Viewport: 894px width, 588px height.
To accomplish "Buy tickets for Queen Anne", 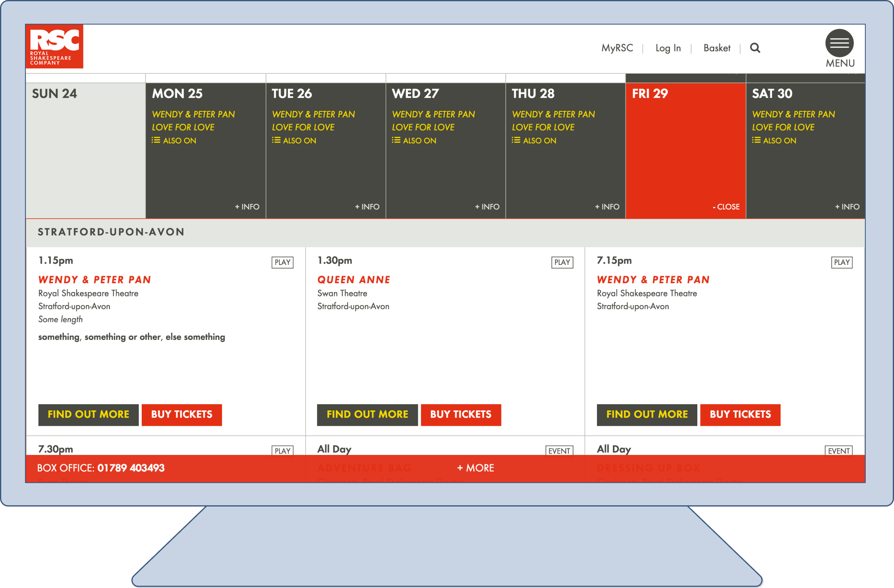I will 461,415.
